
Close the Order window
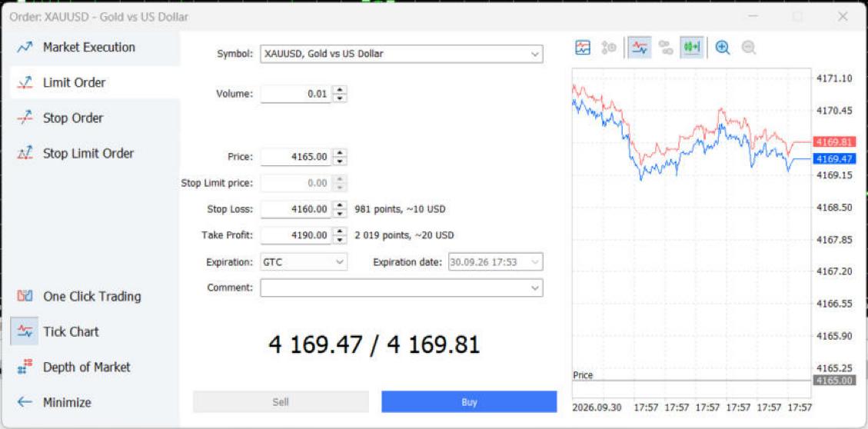point(843,17)
